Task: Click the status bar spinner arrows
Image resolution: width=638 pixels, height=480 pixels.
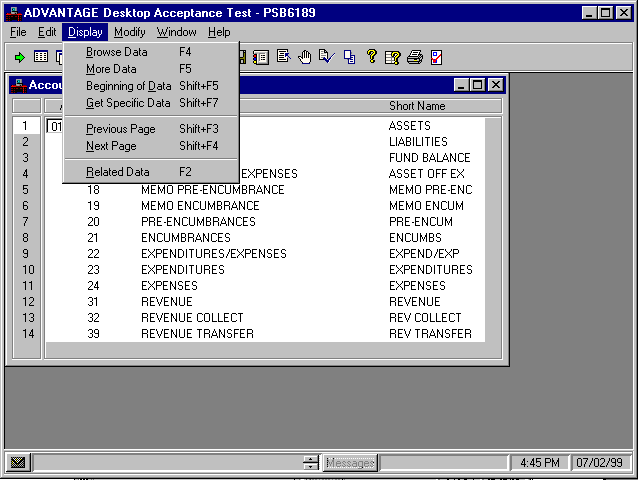Action: (x=310, y=463)
